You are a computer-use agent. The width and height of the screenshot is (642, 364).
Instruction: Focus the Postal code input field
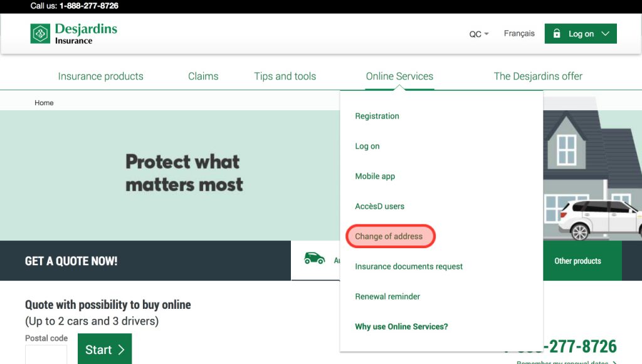coord(46,354)
